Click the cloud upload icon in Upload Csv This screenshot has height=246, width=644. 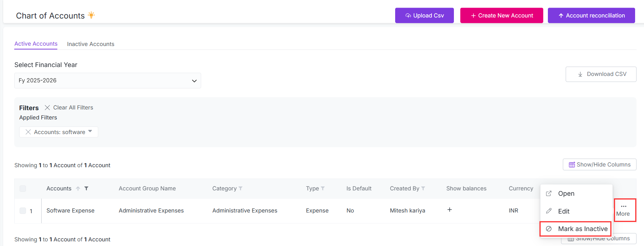point(408,16)
